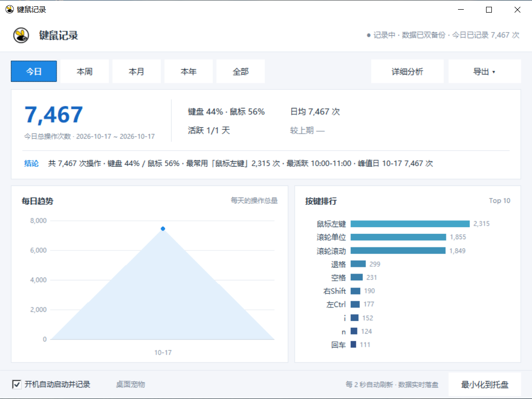Click the 10-17 axis date label
This screenshot has height=399, width=532.
[x=163, y=353]
